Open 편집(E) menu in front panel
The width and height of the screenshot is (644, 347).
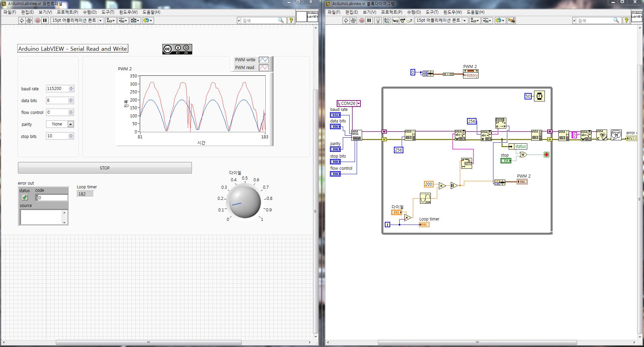(27, 12)
